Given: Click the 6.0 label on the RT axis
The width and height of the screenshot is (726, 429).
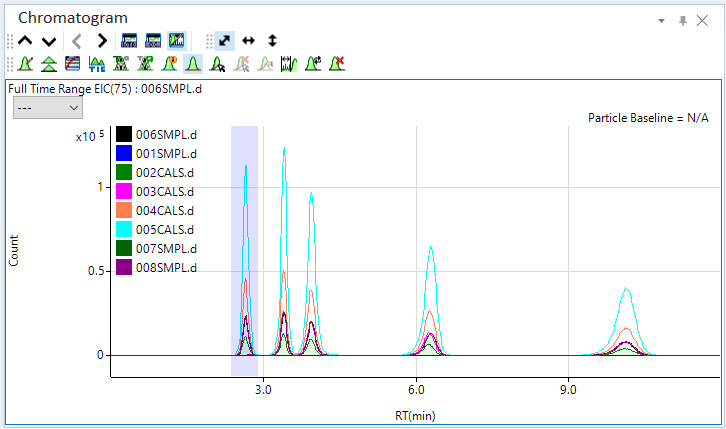Looking at the screenshot, I should tap(416, 390).
